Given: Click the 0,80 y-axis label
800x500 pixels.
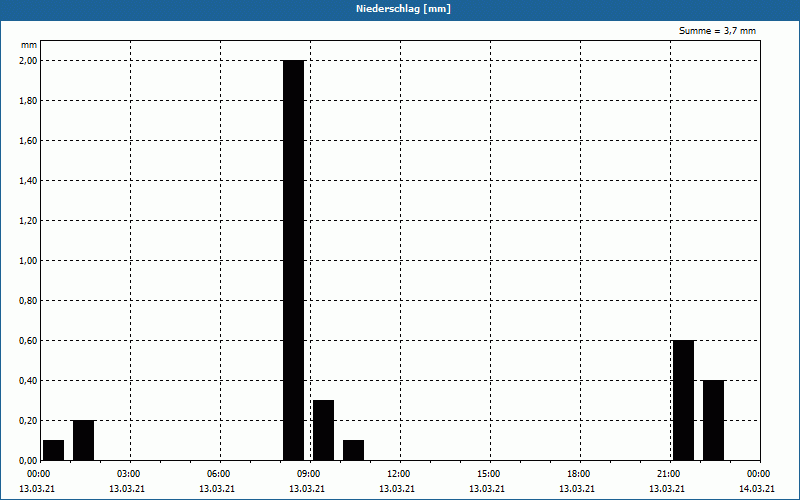Looking at the screenshot, I should coord(28,301).
